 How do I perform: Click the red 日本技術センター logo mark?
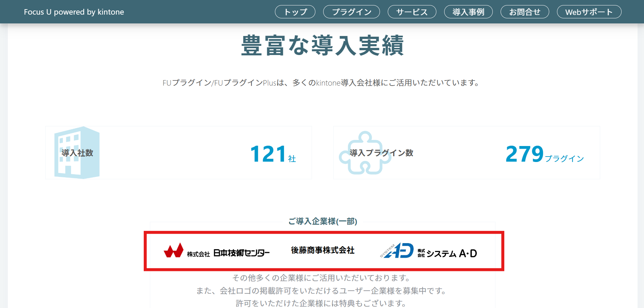pyautogui.click(x=174, y=251)
